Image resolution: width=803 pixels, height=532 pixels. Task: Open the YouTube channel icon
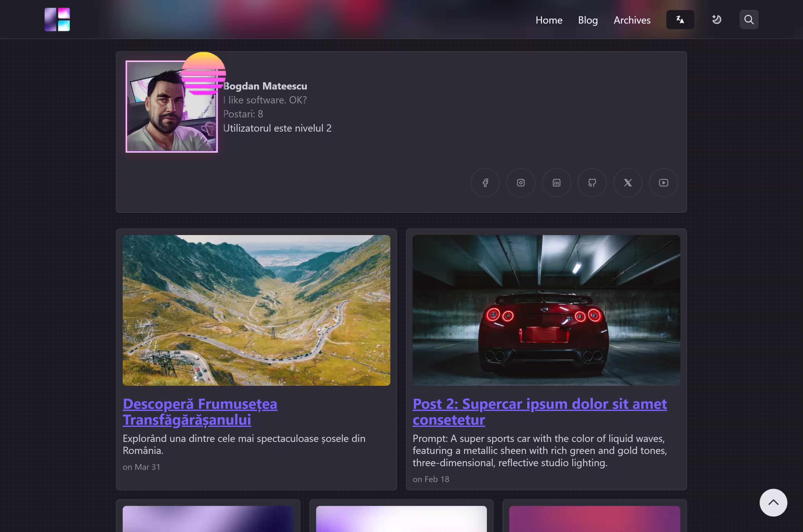point(663,183)
